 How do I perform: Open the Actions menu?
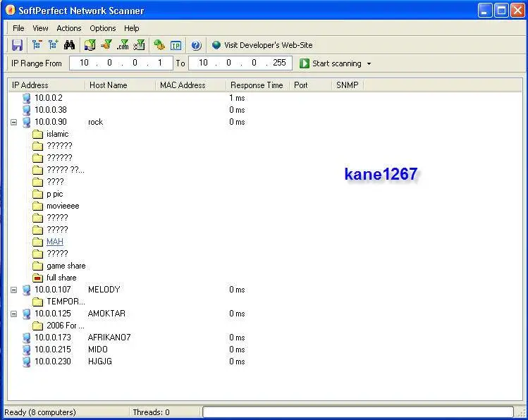pyautogui.click(x=69, y=28)
